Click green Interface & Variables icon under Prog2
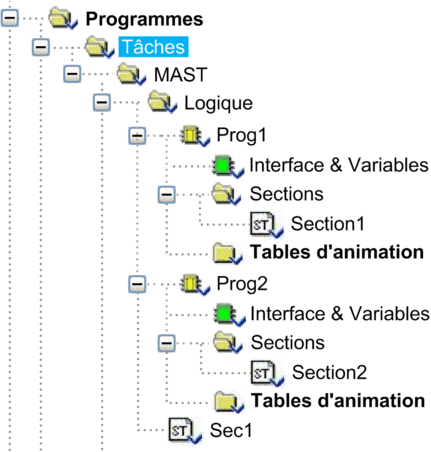The width and height of the screenshot is (431, 452). coord(229,314)
